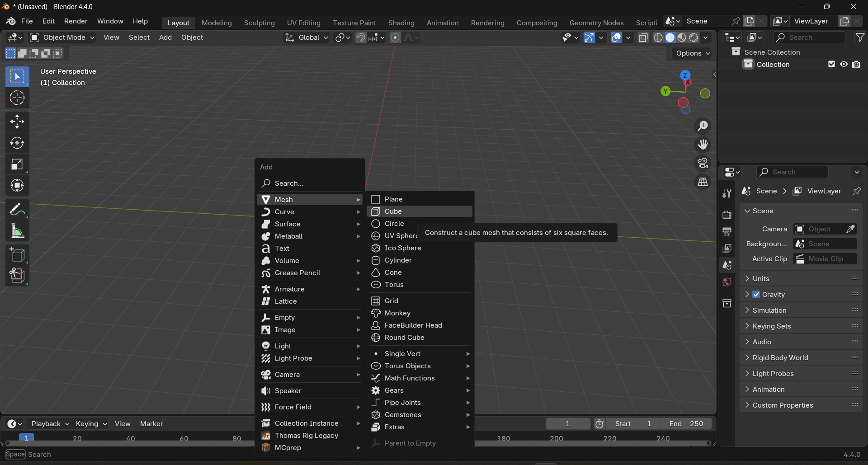Switch to the Sculpting workspace tab

point(259,23)
